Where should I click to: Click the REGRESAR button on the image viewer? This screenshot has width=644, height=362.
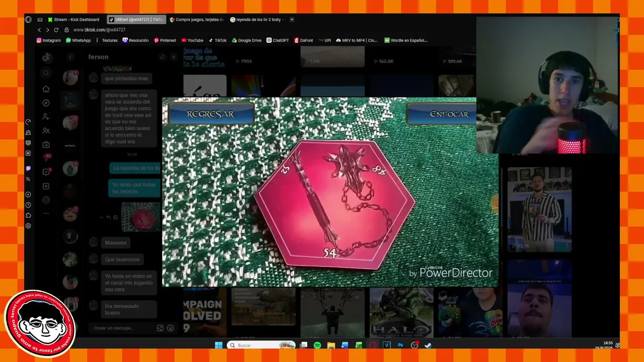pyautogui.click(x=211, y=114)
